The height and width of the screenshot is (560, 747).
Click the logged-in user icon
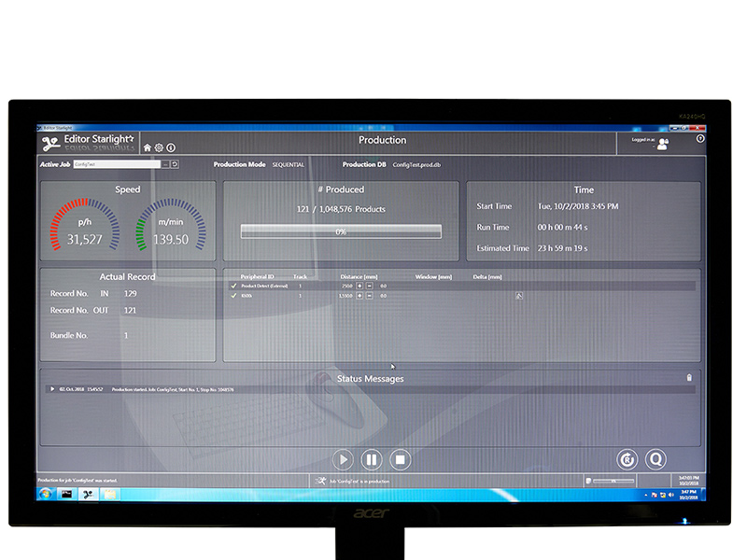point(663,144)
